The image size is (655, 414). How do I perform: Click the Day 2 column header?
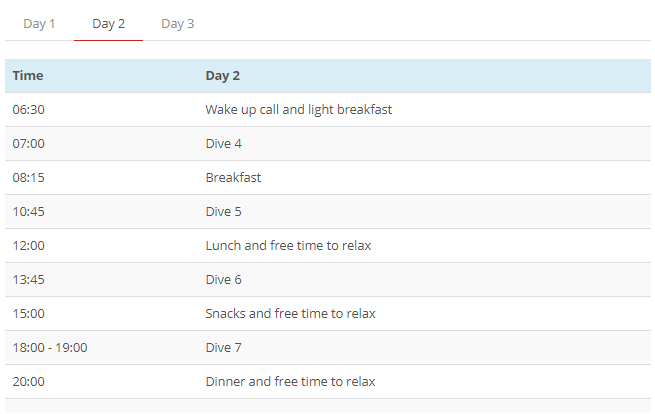(223, 76)
